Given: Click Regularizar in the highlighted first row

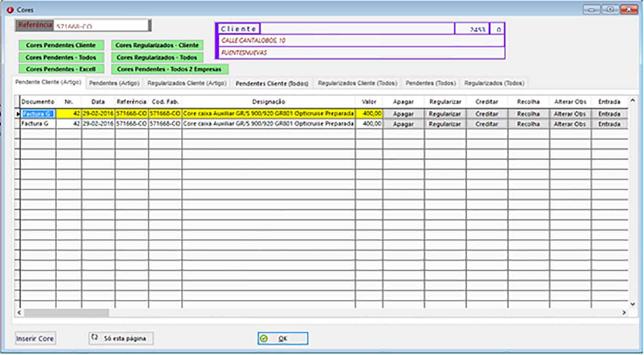Looking at the screenshot, I should 445,114.
